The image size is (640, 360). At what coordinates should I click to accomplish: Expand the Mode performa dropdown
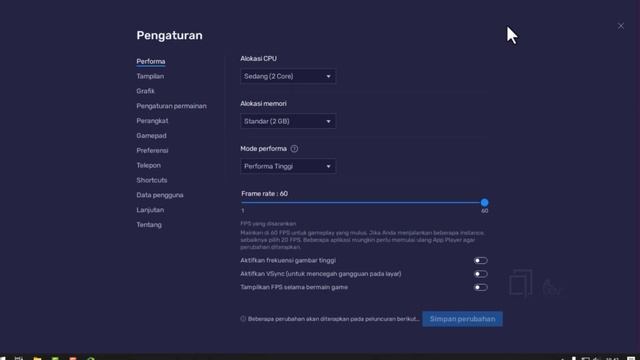pyautogui.click(x=288, y=166)
